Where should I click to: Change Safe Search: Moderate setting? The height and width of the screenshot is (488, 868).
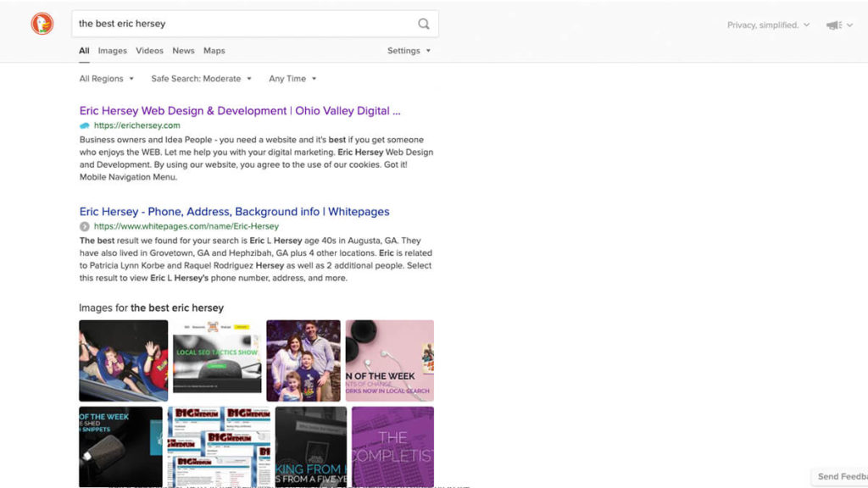[x=201, y=79]
